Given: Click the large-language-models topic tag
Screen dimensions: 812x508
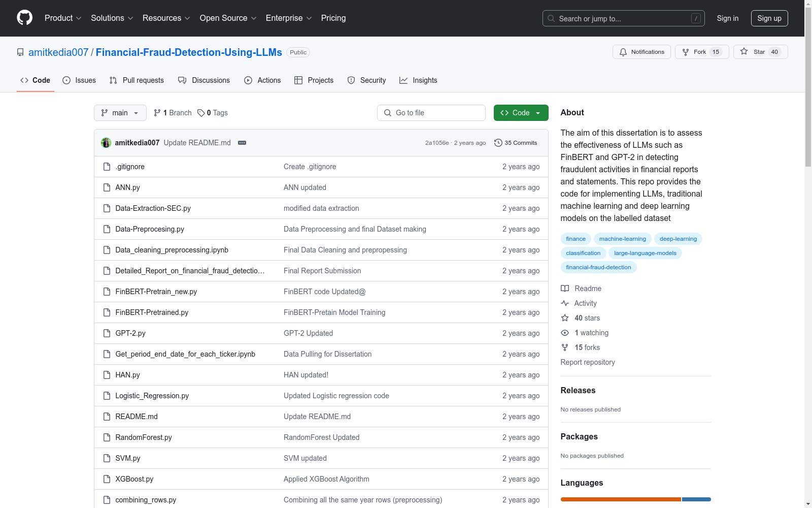Looking at the screenshot, I should (x=645, y=253).
